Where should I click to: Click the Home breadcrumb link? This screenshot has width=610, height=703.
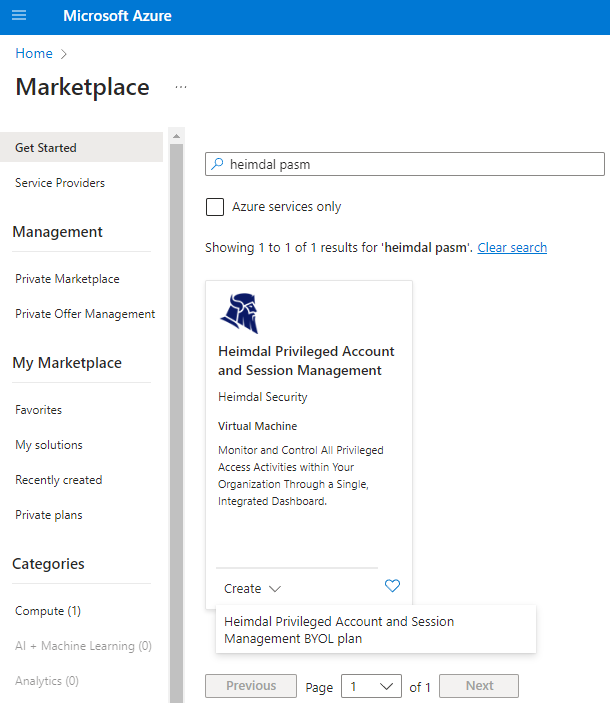pos(34,53)
